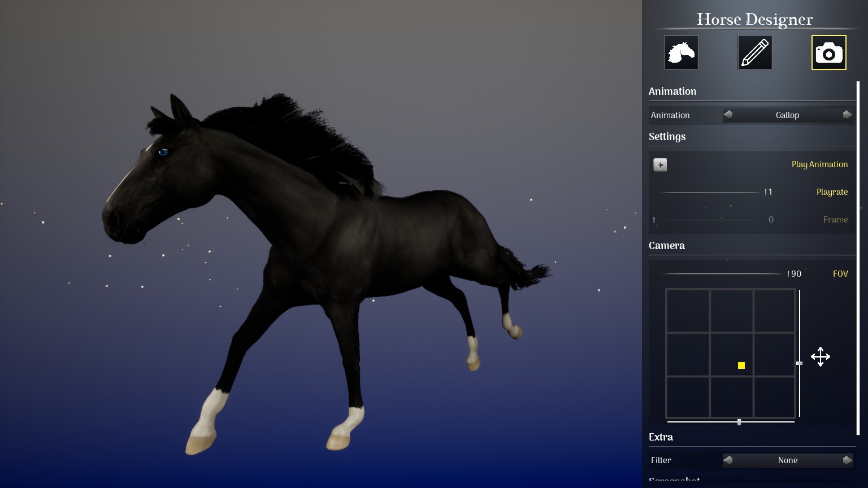The height and width of the screenshot is (488, 868).
Task: Click the yellow camera position marker
Action: (741, 365)
